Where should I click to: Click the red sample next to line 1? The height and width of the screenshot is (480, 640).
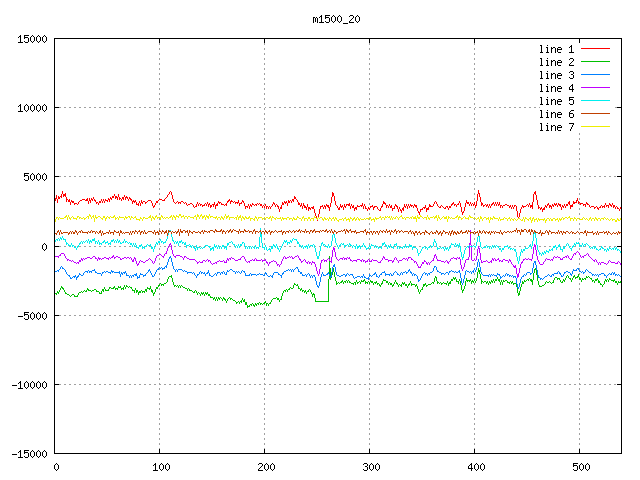coord(596,49)
